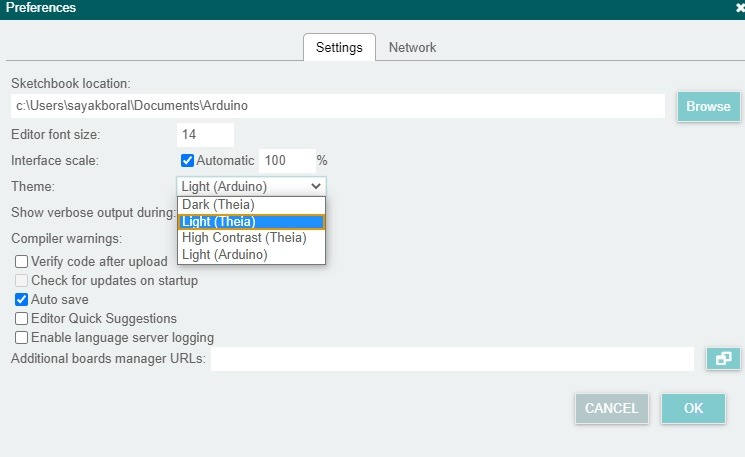Disable Auto save checkbox

pyautogui.click(x=21, y=300)
